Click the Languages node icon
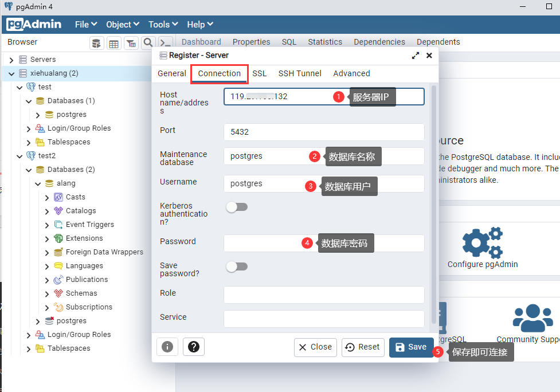560x392 pixels. pyautogui.click(x=58, y=265)
